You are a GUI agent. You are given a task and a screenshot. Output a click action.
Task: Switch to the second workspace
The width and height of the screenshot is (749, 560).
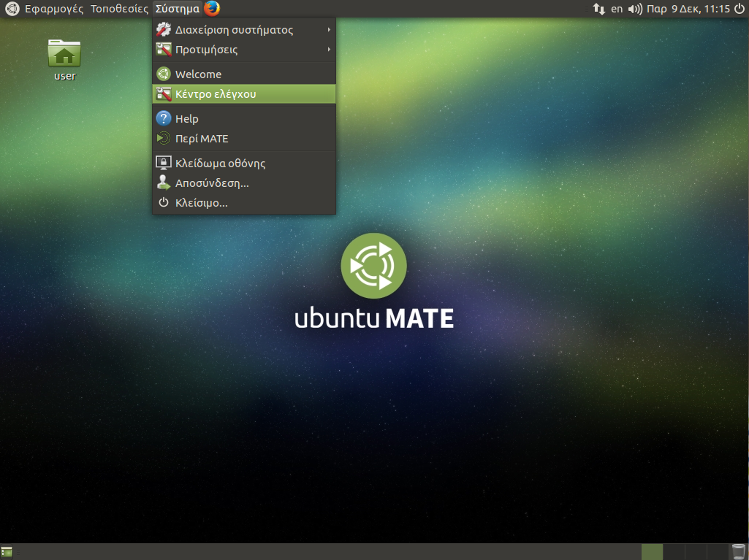[674, 551]
